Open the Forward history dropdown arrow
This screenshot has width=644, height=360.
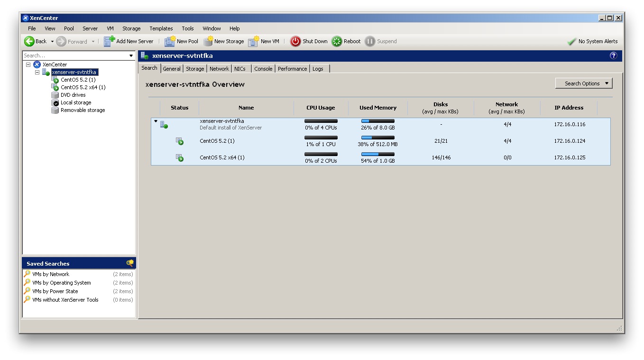coord(93,42)
